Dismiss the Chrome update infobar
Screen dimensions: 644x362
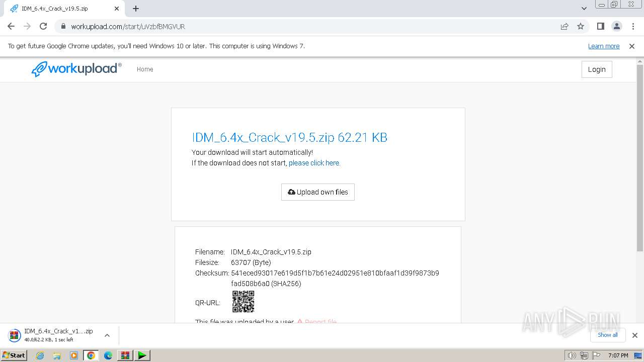pos(632,46)
